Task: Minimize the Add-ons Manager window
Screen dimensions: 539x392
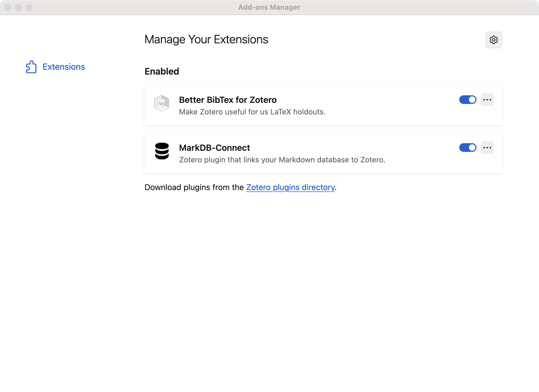Action: tap(18, 8)
